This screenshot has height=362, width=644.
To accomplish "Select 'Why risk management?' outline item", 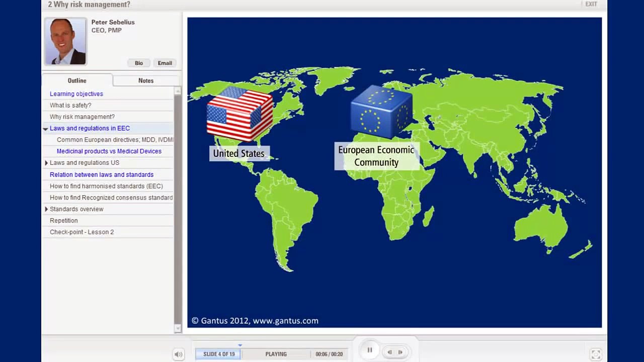I will [82, 117].
